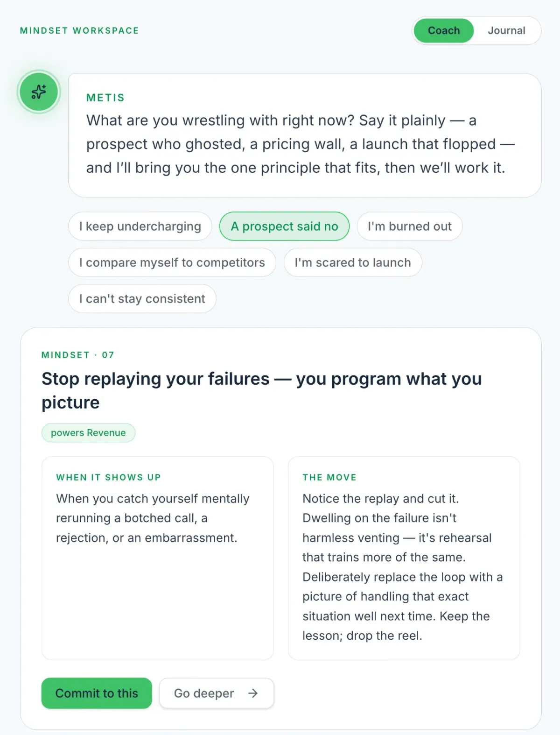Click the METIS name label

(x=105, y=98)
